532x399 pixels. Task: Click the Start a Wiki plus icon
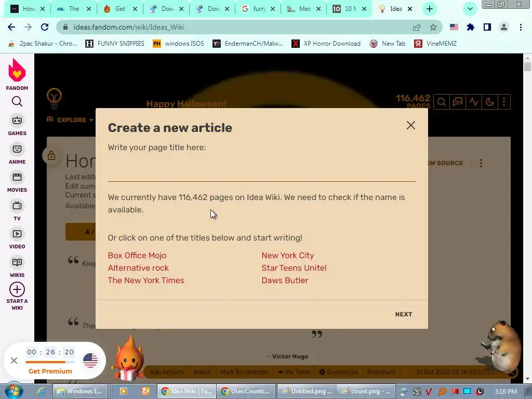tap(17, 289)
